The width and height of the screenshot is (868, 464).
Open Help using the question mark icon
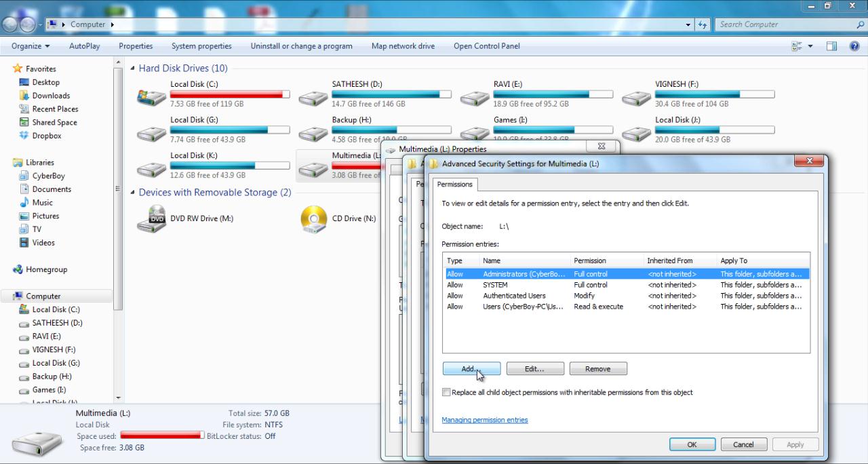click(x=854, y=46)
